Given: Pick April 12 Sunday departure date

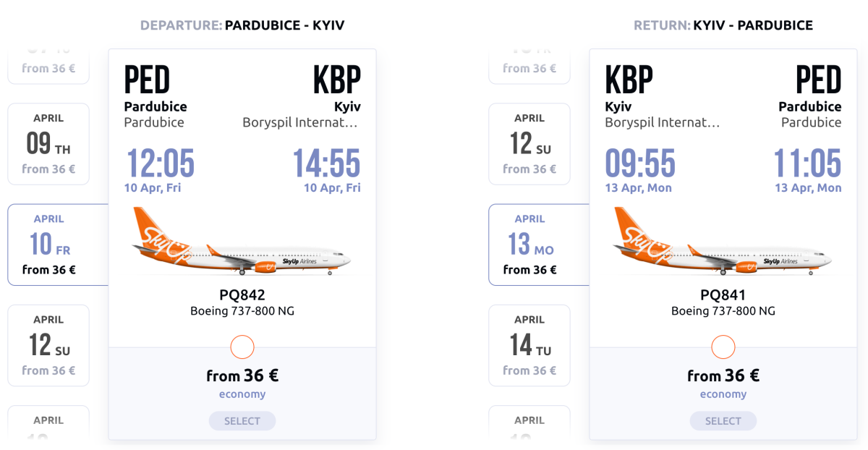Looking at the screenshot, I should tap(48, 345).
